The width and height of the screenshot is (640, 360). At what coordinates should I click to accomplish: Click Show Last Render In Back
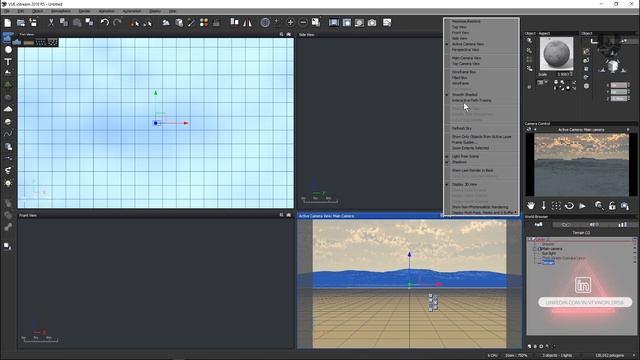tap(472, 170)
